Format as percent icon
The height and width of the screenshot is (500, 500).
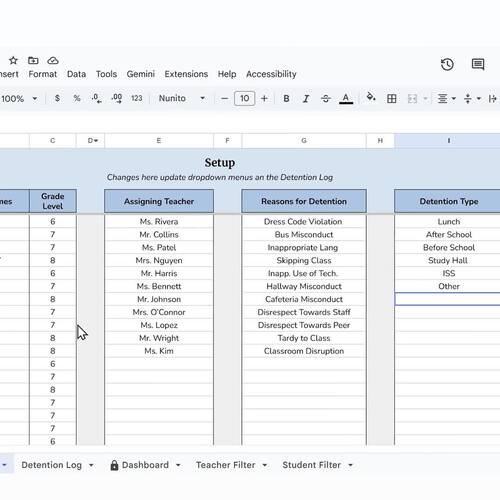coord(77,98)
